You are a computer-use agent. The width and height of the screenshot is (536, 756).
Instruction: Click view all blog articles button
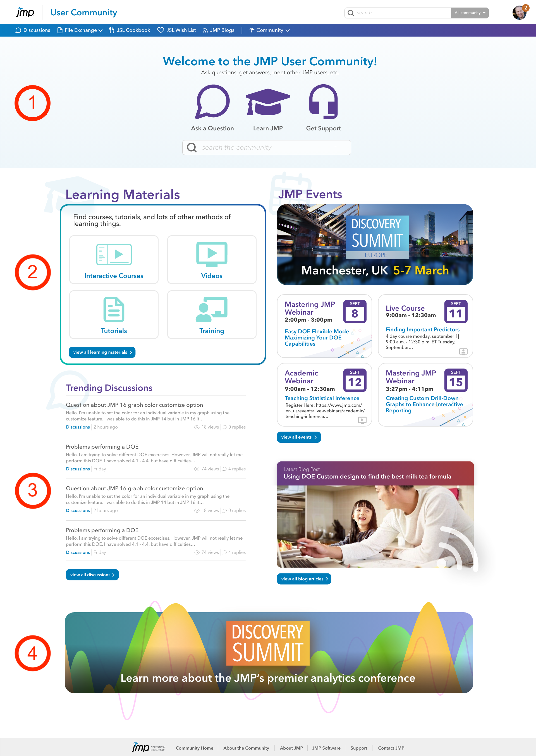tap(304, 579)
